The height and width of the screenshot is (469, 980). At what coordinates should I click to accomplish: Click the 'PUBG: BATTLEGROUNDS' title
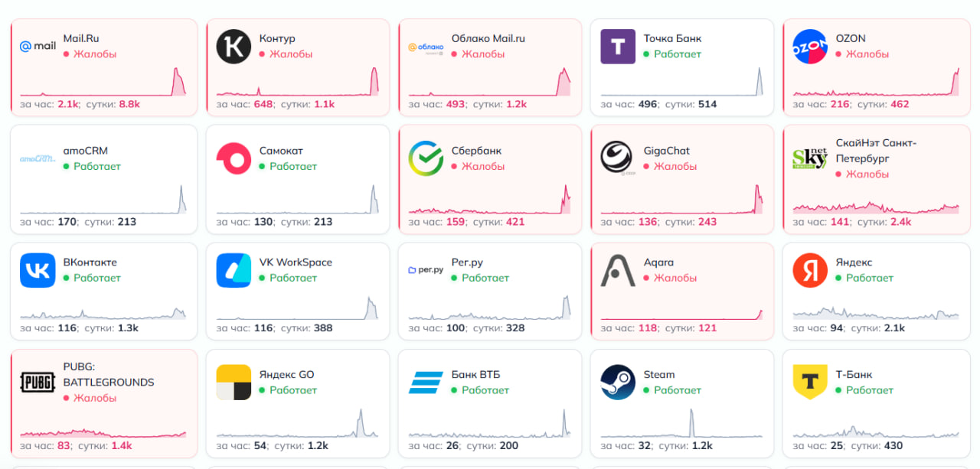point(109,375)
